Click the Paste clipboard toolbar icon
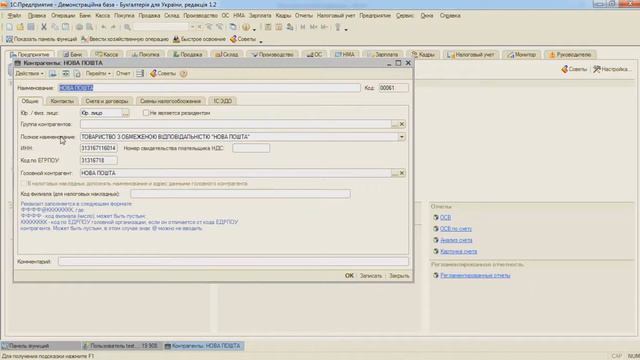Viewport: 640px width, 360px height. point(65,27)
